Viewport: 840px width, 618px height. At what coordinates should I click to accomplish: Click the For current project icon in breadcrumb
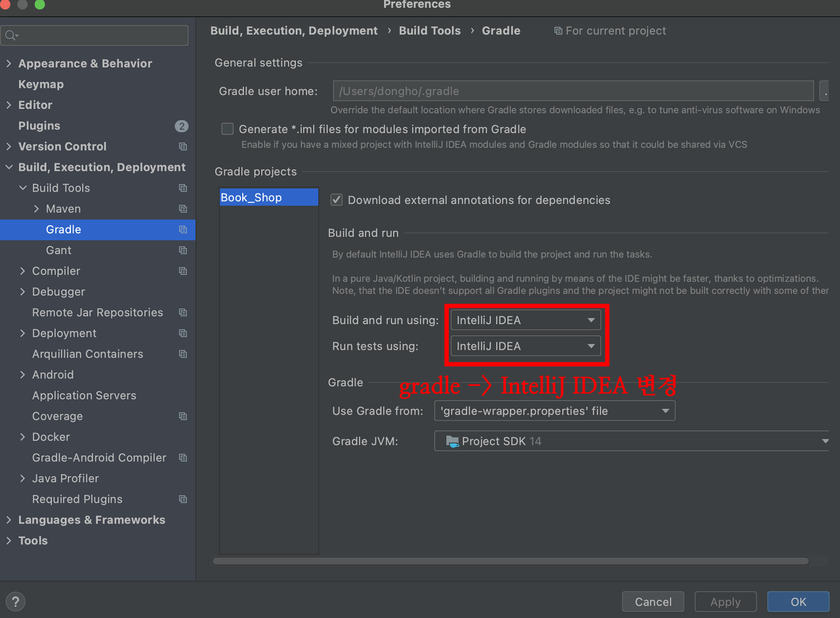pyautogui.click(x=558, y=31)
